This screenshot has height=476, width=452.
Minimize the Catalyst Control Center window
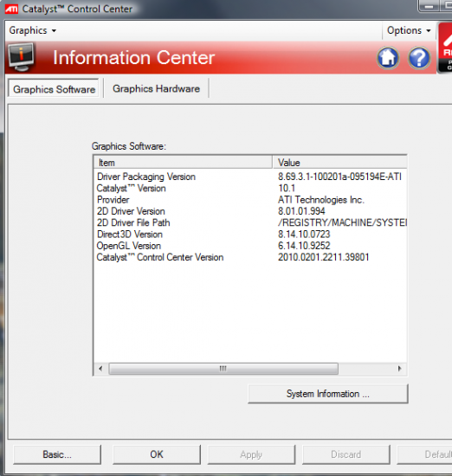point(429,6)
